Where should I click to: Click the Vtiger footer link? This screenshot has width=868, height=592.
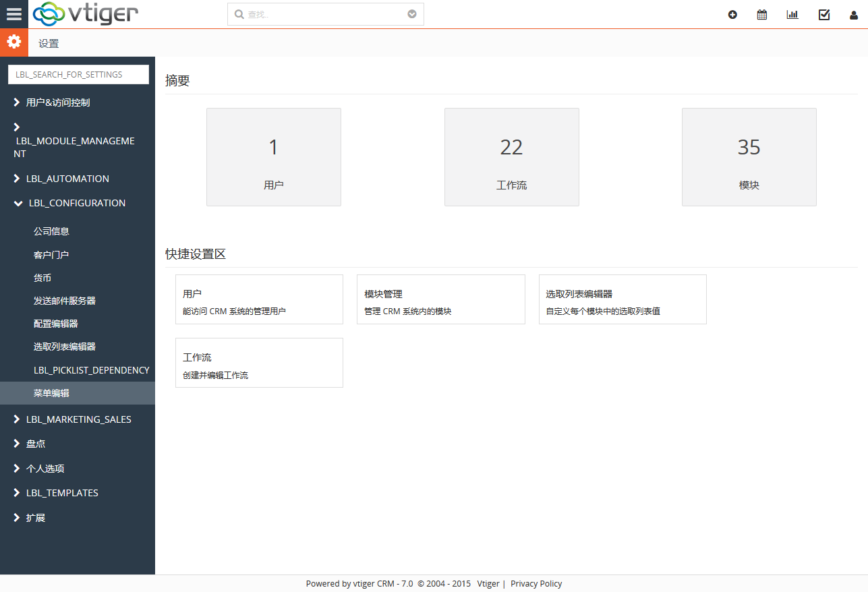488,584
